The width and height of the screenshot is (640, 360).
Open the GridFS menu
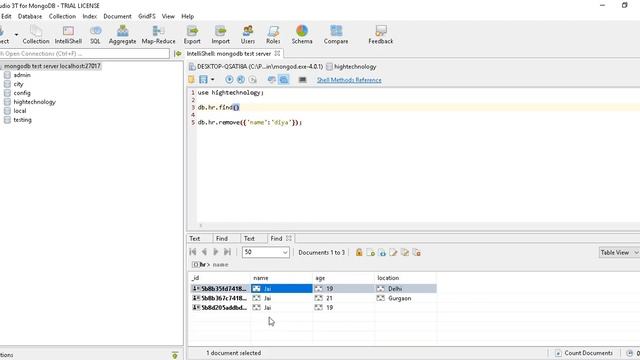pyautogui.click(x=147, y=16)
